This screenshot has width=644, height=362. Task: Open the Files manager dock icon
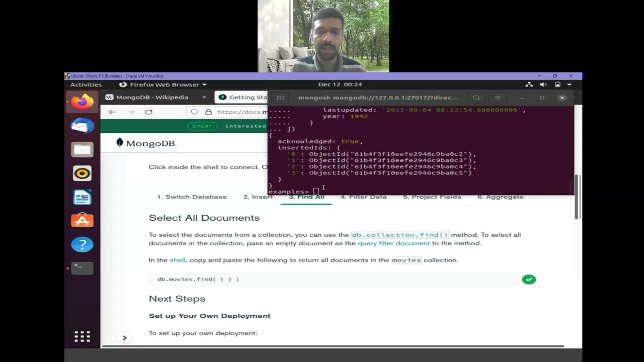click(82, 149)
